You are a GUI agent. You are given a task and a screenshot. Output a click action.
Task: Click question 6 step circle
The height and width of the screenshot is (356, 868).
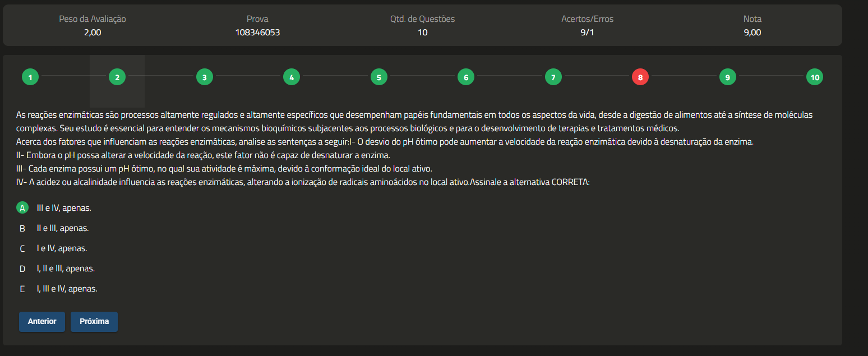[x=466, y=77]
